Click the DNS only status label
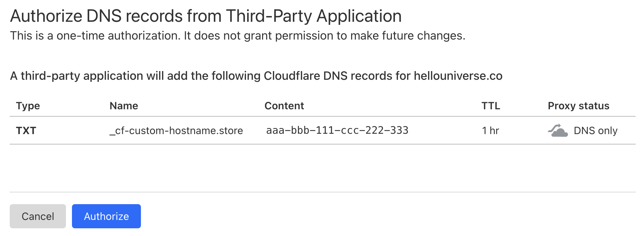 pyautogui.click(x=595, y=130)
